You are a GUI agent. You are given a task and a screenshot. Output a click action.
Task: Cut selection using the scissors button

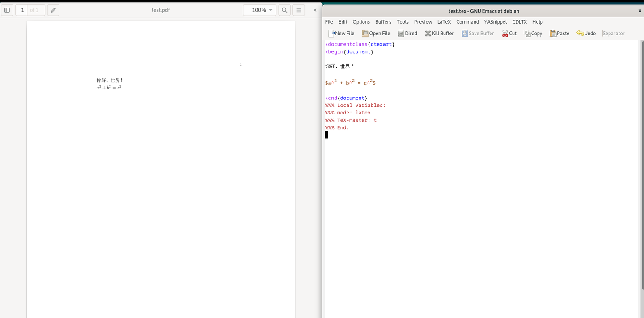[509, 33]
